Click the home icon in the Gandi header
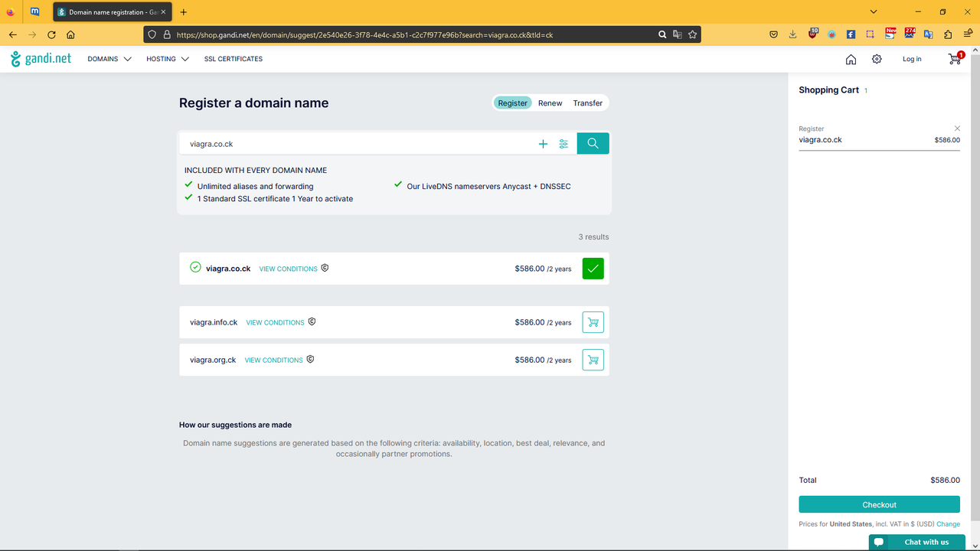 pos(851,59)
